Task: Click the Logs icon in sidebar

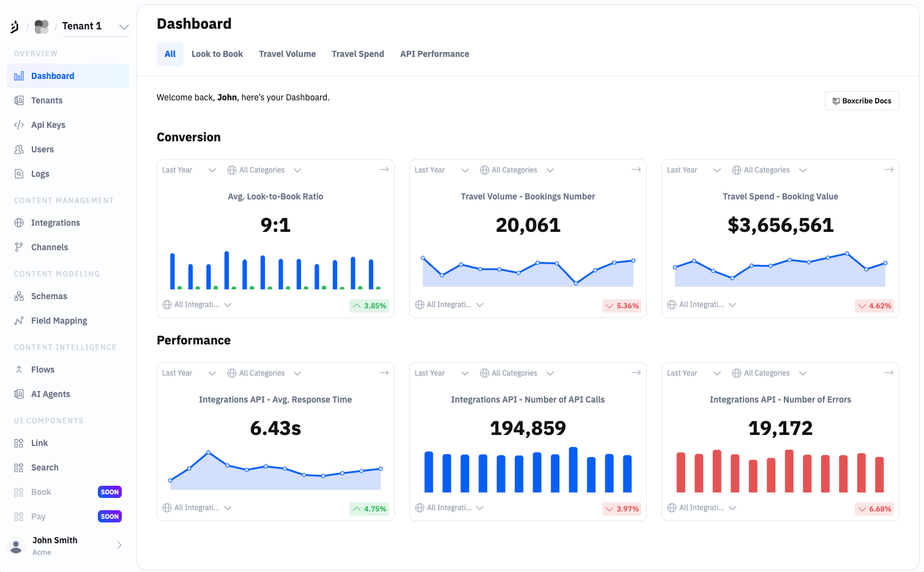Action: point(19,174)
